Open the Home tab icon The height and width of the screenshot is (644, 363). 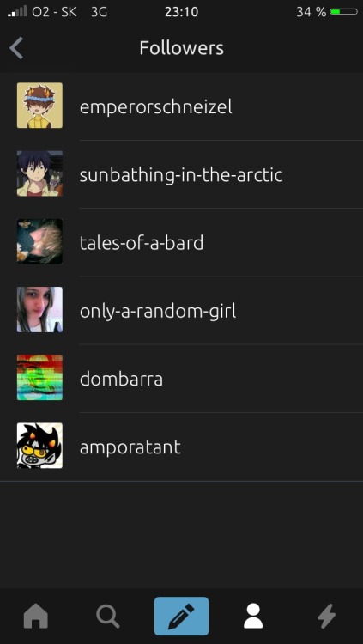coord(36,616)
